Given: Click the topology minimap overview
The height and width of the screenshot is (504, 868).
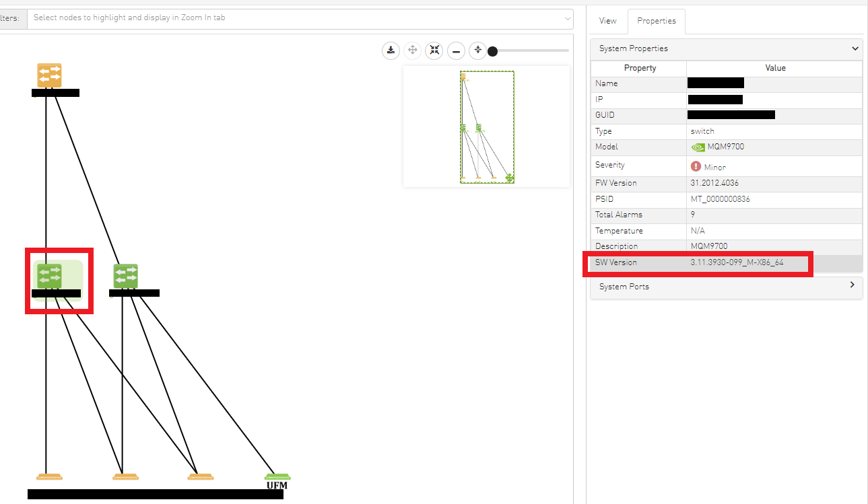Looking at the screenshot, I should (486, 127).
